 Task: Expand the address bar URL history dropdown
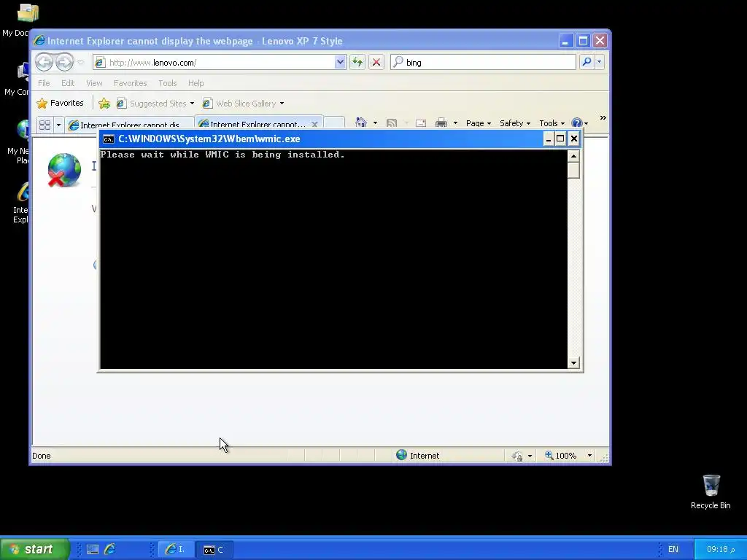pyautogui.click(x=340, y=63)
